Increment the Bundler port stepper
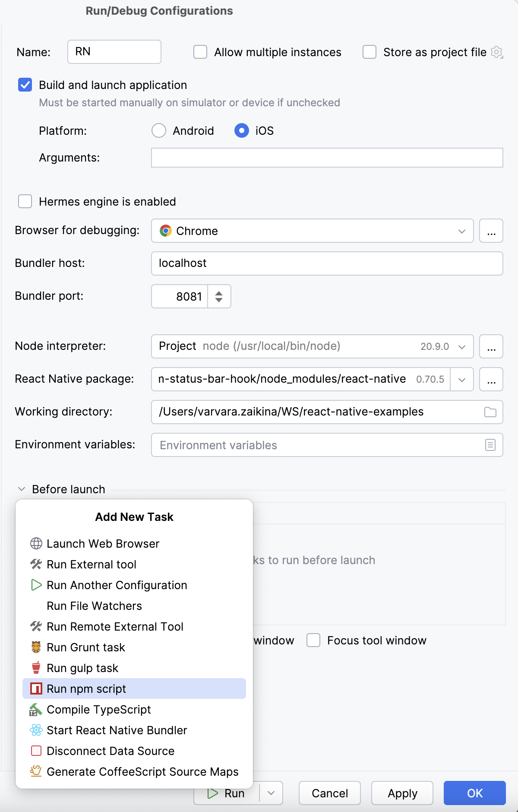 (219, 293)
